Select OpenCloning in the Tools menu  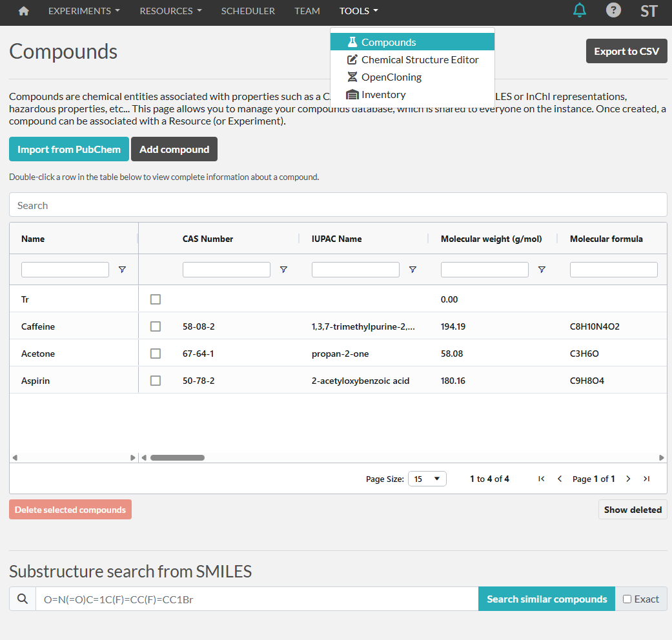tap(391, 77)
